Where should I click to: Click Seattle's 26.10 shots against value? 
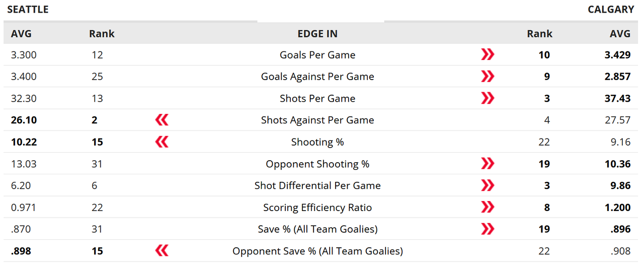pos(24,120)
